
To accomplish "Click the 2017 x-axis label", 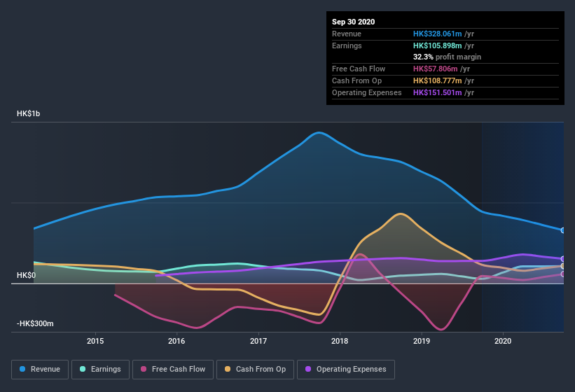I will [x=258, y=341].
